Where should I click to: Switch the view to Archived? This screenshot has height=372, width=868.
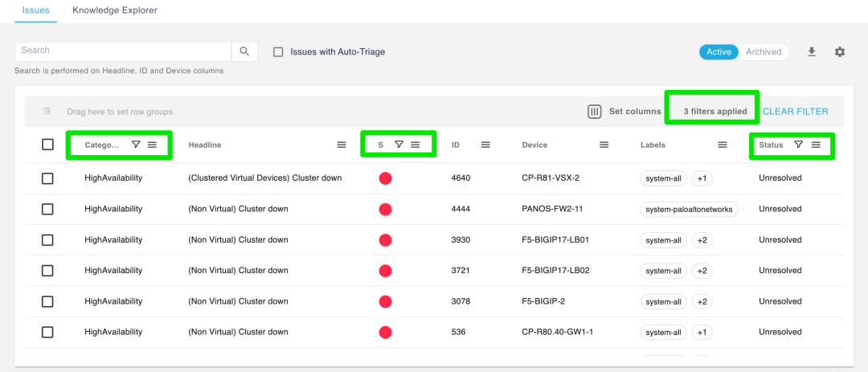(x=763, y=52)
